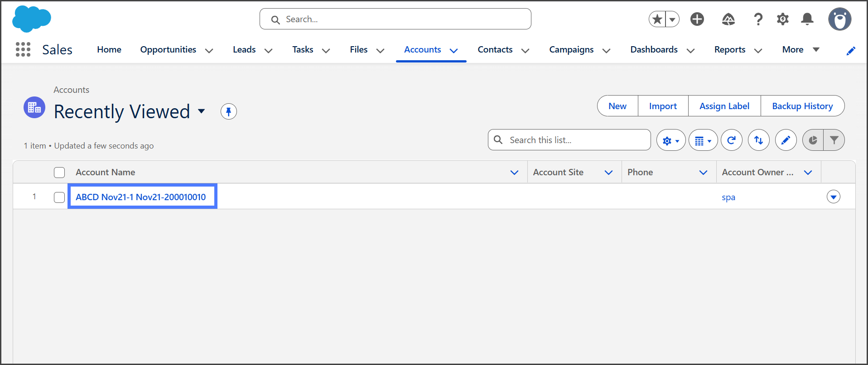Tick the select-all checkbox in header
Viewport: 868px width, 365px height.
[x=59, y=173]
